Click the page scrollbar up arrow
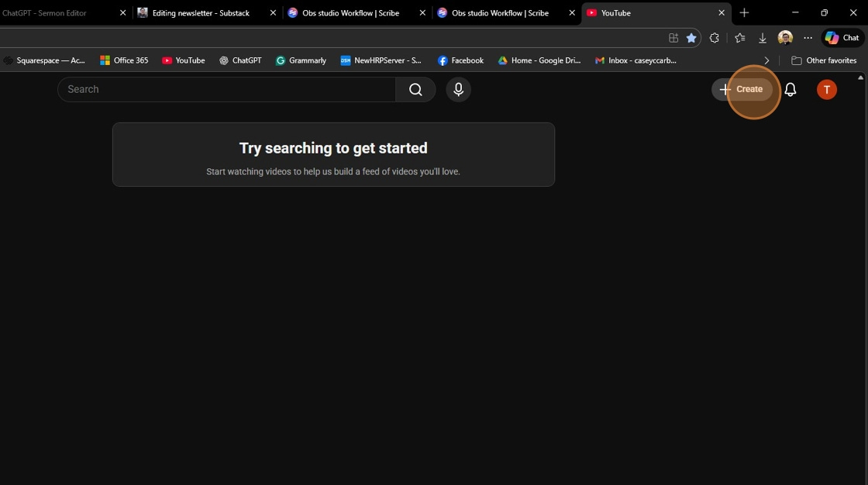Image resolution: width=868 pixels, height=485 pixels. click(x=861, y=77)
